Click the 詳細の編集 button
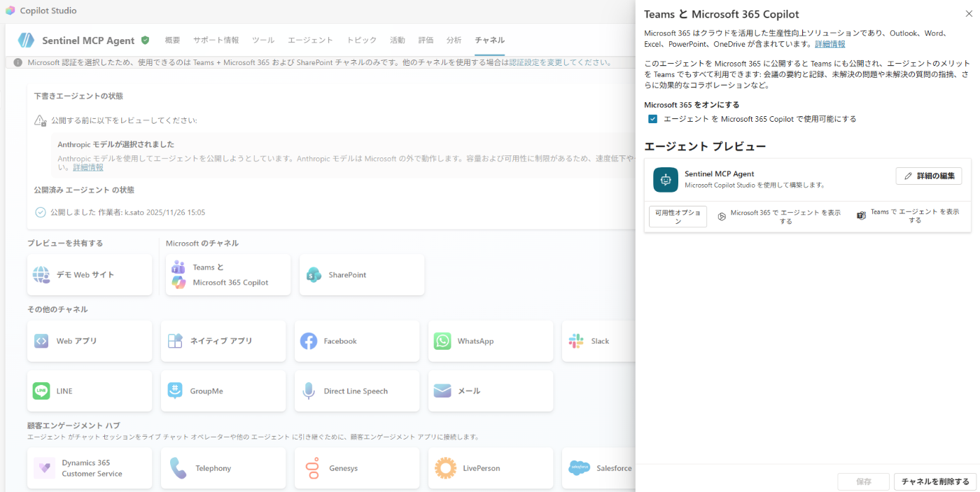The width and height of the screenshot is (980, 492). coord(929,176)
